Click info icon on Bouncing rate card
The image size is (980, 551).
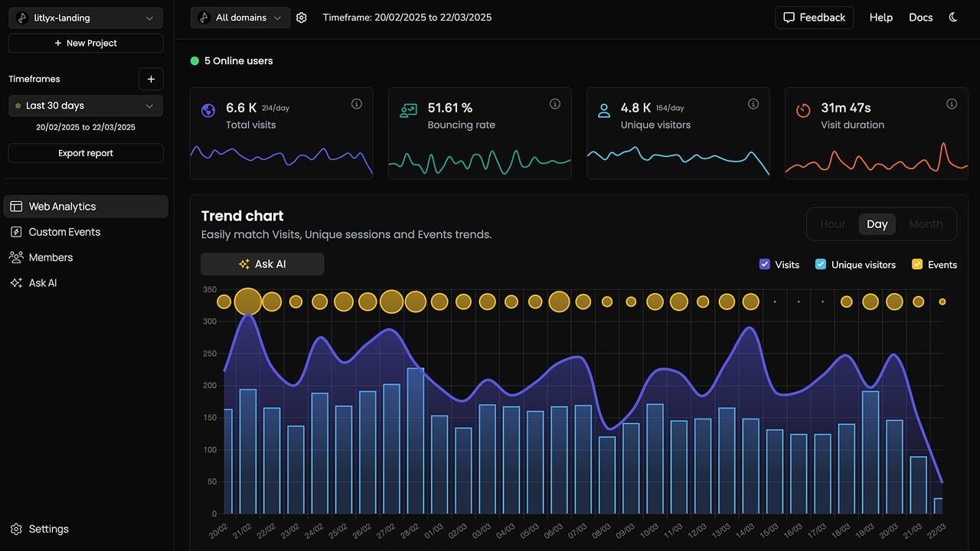point(555,104)
